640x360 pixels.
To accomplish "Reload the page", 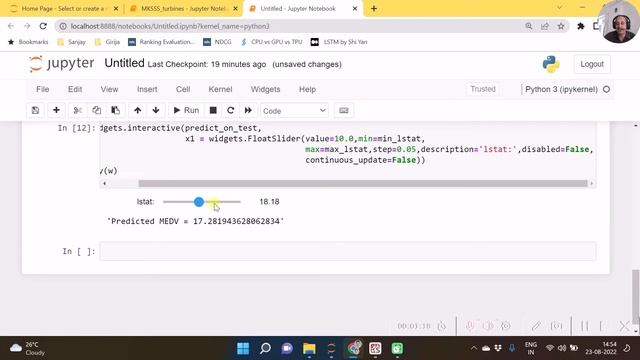I will pyautogui.click(x=43, y=26).
